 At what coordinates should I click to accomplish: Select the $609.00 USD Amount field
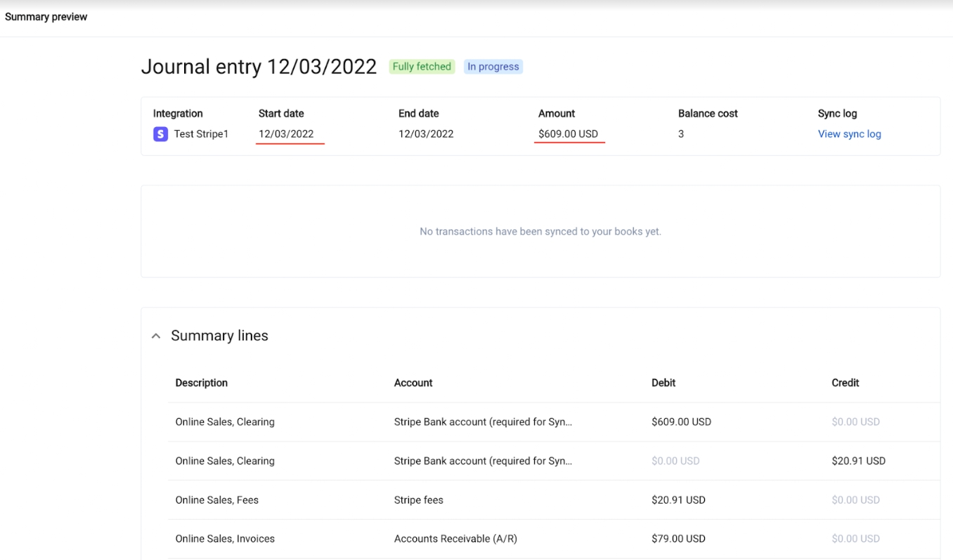[x=568, y=134]
